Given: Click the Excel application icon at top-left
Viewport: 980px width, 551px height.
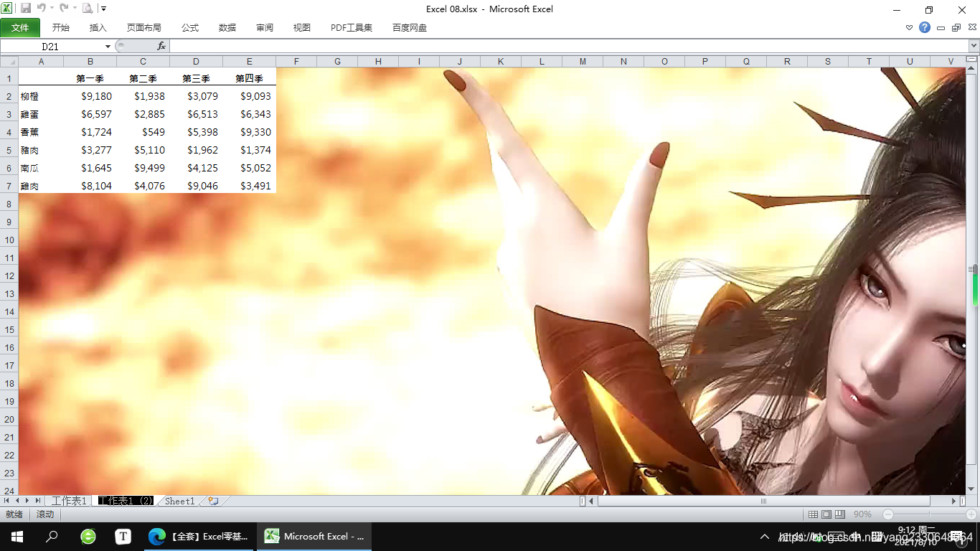Looking at the screenshot, I should (7, 9).
